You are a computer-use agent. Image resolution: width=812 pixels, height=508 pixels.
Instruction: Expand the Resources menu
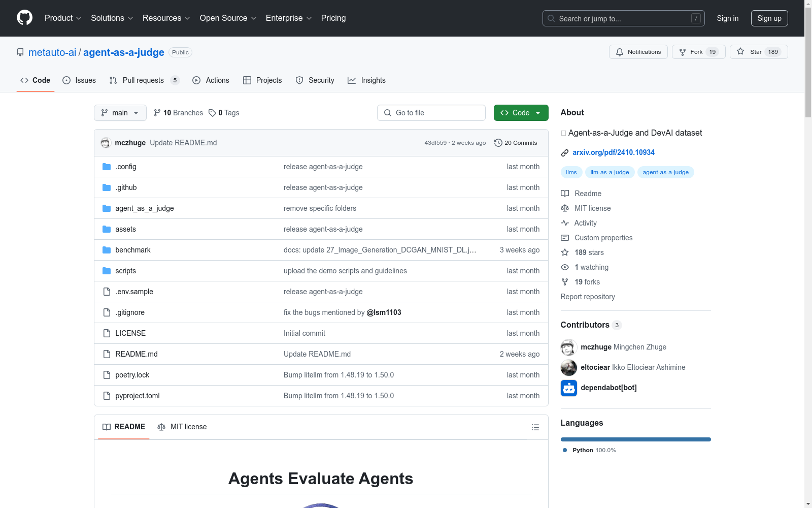[166, 18]
